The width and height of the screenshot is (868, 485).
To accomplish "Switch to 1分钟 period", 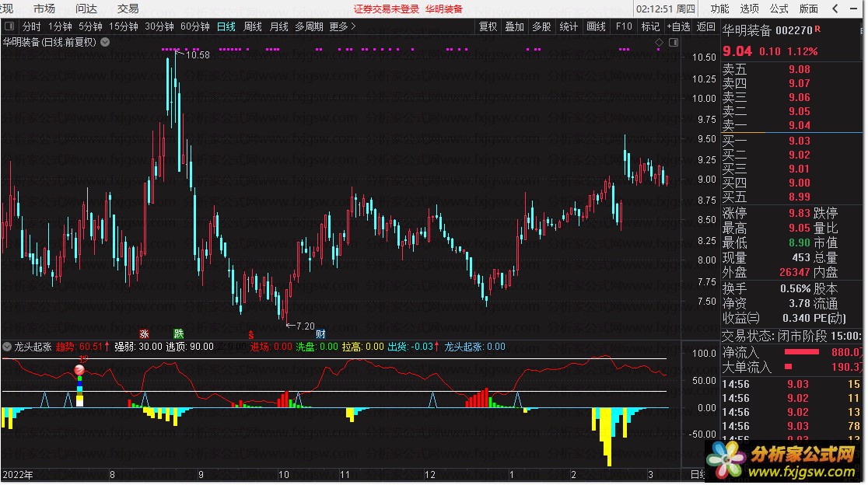I will pyautogui.click(x=60, y=26).
